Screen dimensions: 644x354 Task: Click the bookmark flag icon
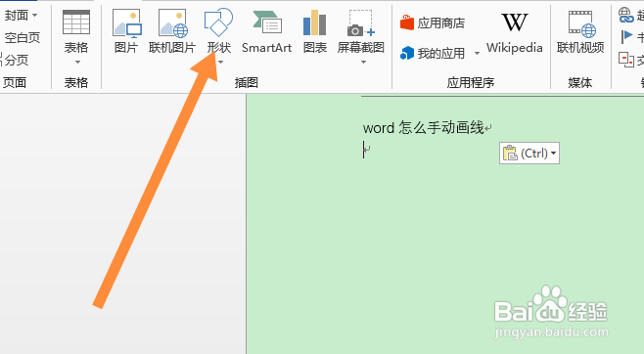626,37
